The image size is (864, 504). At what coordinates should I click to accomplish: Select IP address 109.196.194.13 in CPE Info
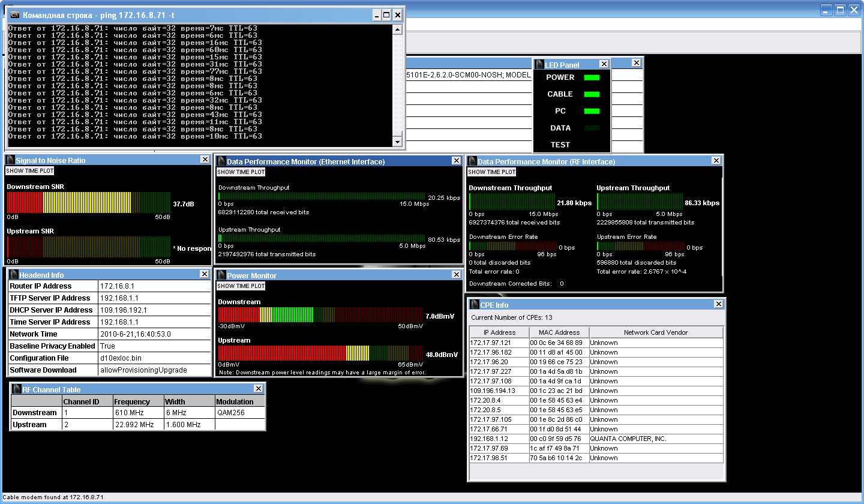click(x=499, y=391)
